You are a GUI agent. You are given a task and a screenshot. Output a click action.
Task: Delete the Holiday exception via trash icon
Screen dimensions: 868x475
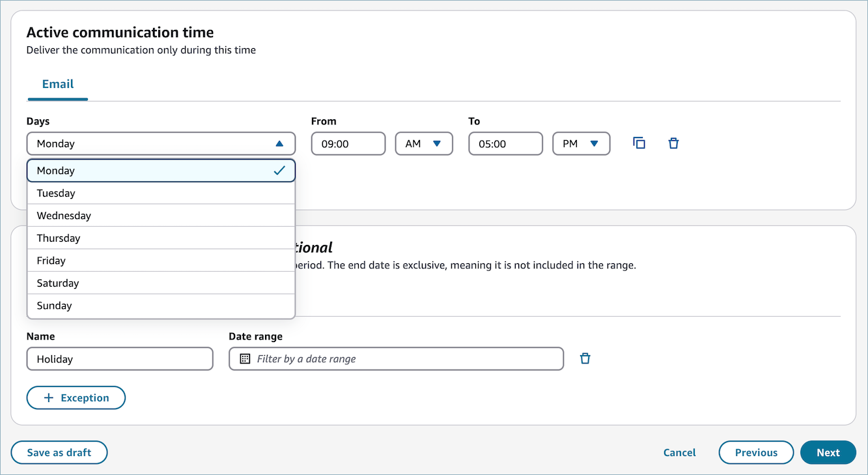pyautogui.click(x=585, y=358)
